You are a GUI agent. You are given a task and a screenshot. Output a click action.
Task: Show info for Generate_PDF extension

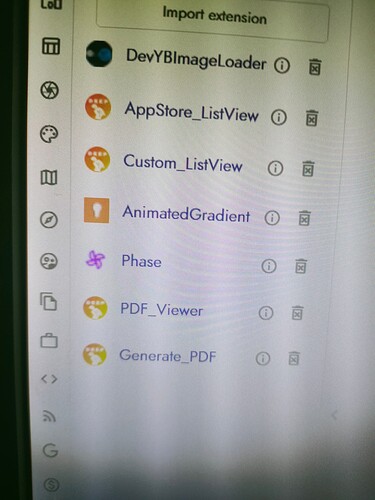[263, 359]
